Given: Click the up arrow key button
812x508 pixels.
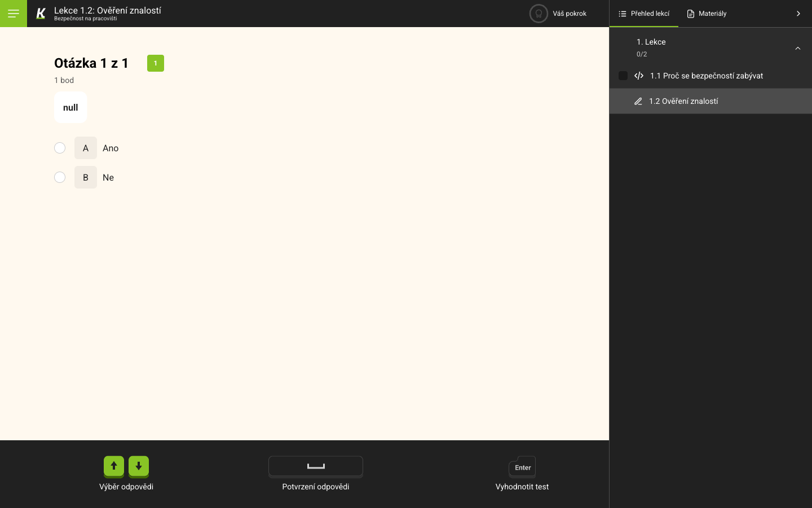Looking at the screenshot, I should 114,466.
